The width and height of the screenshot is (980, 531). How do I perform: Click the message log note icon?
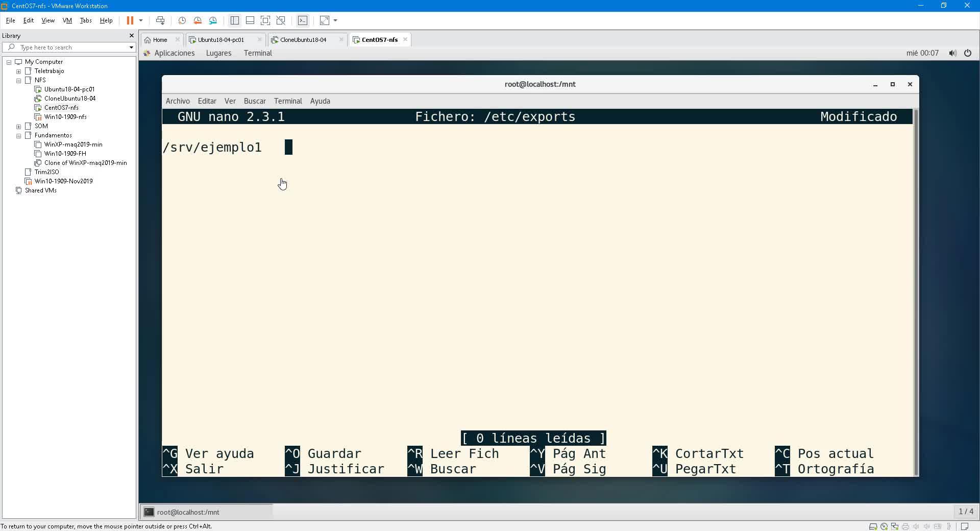tap(965, 526)
